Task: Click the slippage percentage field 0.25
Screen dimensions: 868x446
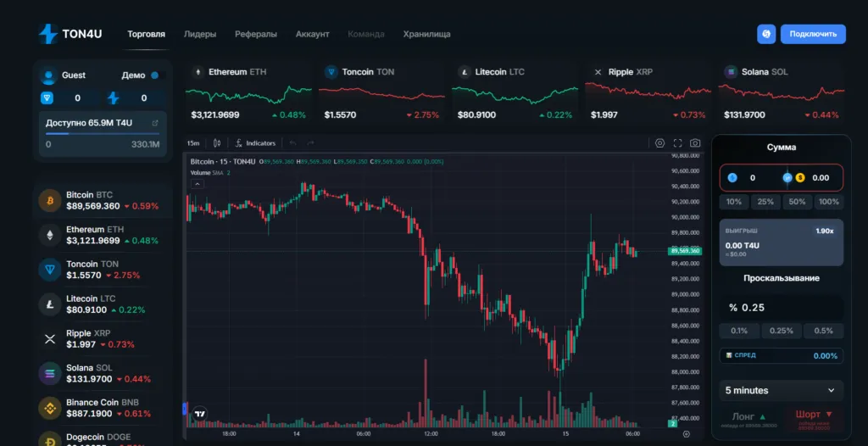Action: (781, 308)
